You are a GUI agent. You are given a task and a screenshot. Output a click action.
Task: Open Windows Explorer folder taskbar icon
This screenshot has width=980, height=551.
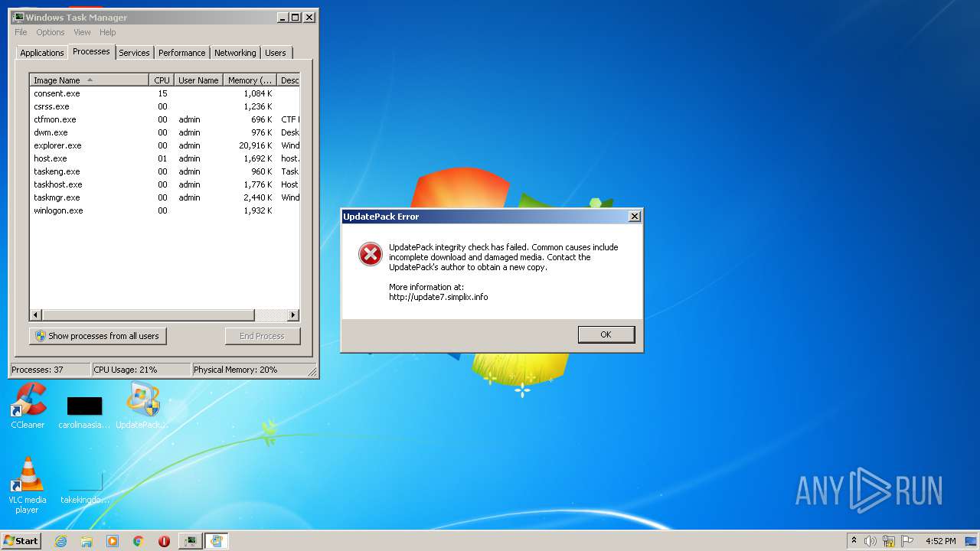point(87,541)
